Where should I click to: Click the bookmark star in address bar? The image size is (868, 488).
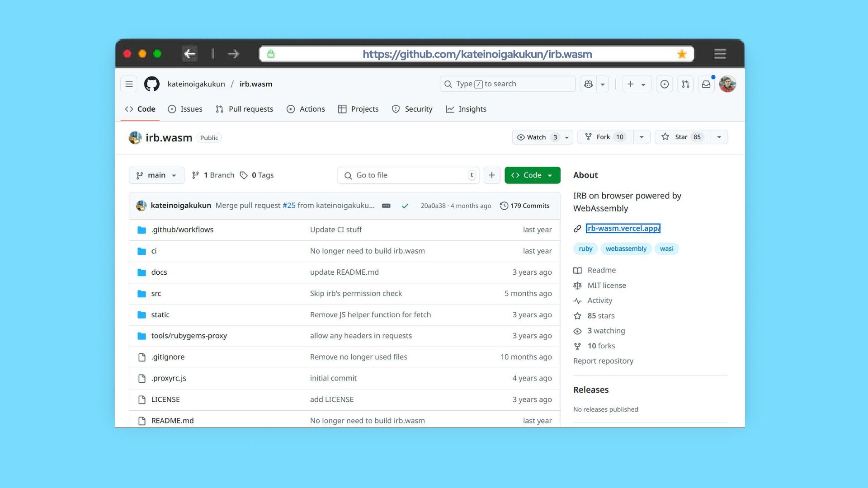coord(682,54)
